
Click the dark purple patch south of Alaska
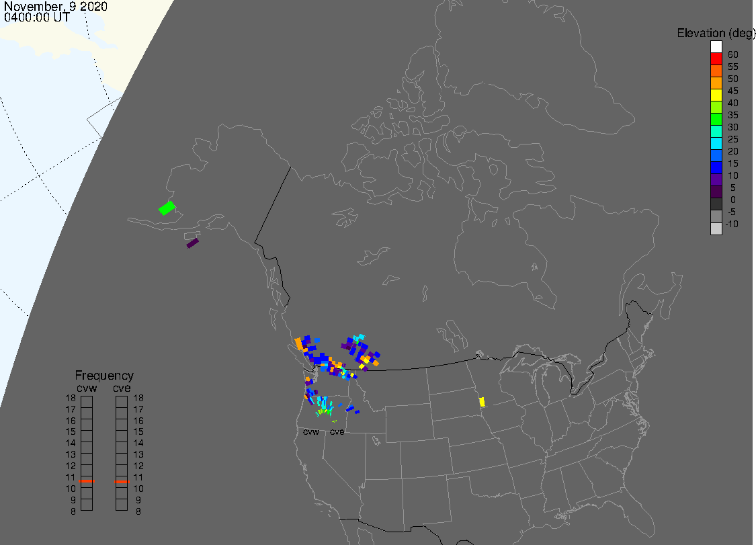(x=193, y=243)
